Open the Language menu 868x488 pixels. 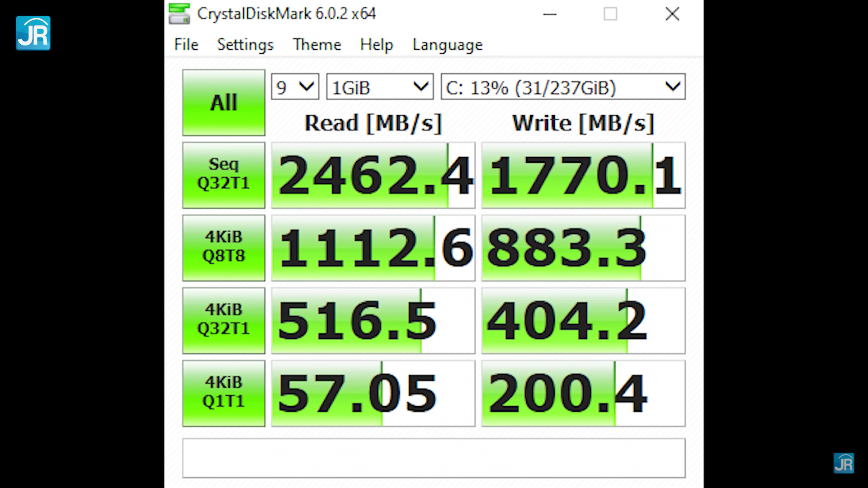pos(447,44)
